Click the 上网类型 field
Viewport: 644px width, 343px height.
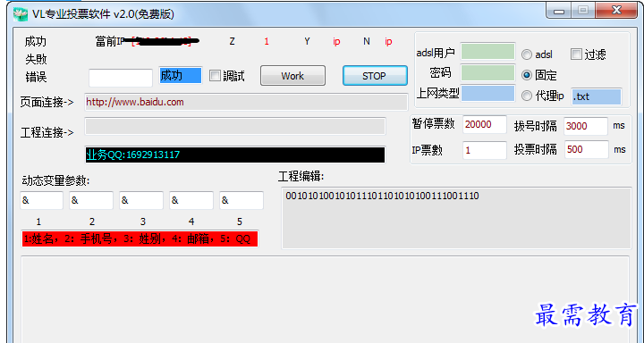tap(487, 93)
